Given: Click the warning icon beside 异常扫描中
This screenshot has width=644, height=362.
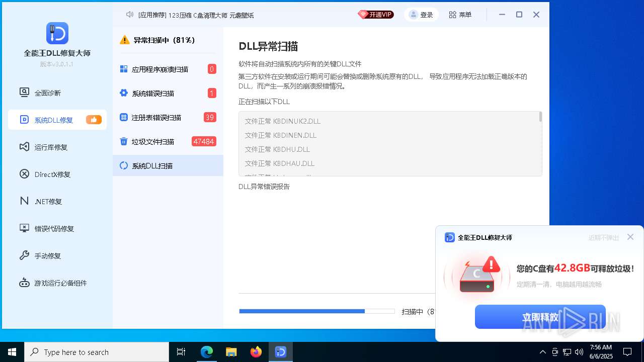Looking at the screenshot, I should [x=124, y=40].
